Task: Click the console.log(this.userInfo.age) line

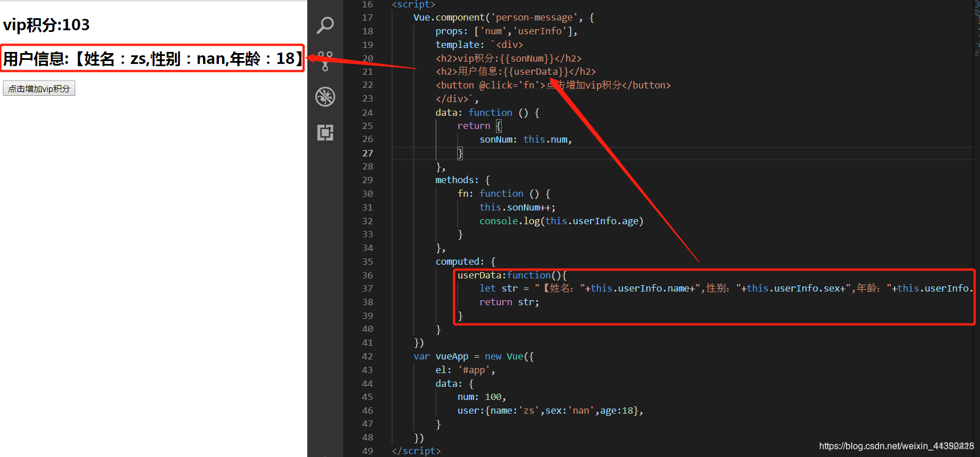Action: [561, 221]
